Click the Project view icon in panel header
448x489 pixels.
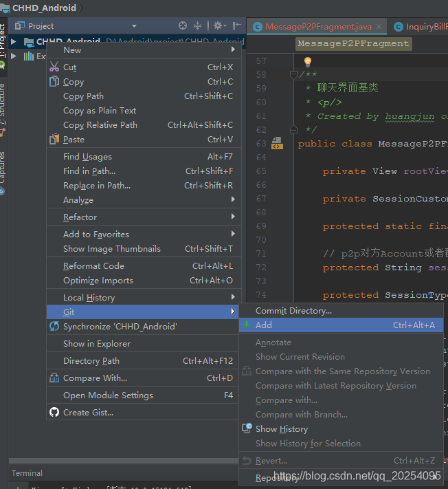coord(20,25)
